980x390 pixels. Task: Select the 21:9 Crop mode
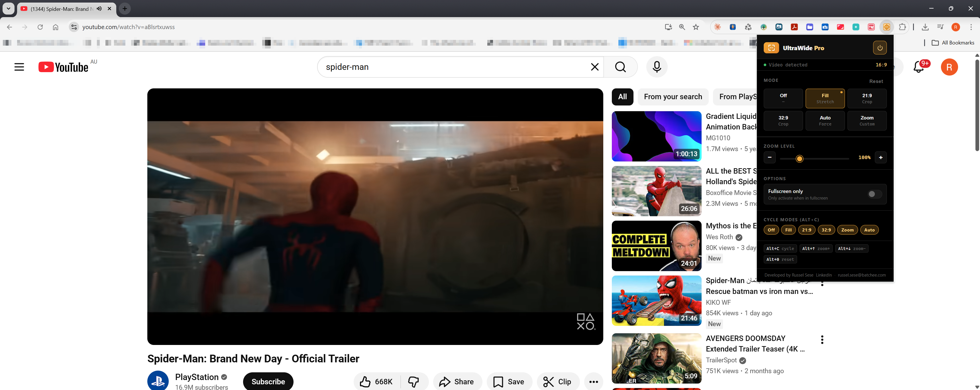[867, 98]
